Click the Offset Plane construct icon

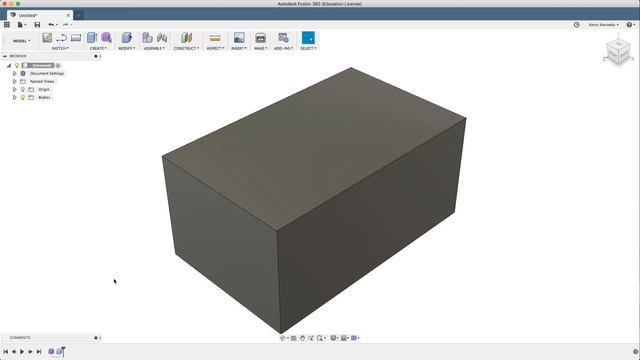186,38
